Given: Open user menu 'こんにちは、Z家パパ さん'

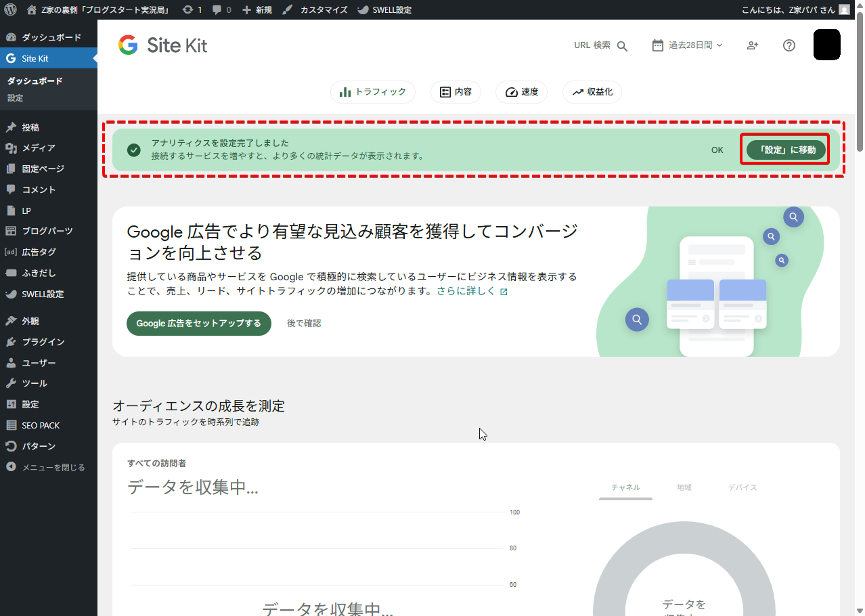Looking at the screenshot, I should (x=796, y=9).
